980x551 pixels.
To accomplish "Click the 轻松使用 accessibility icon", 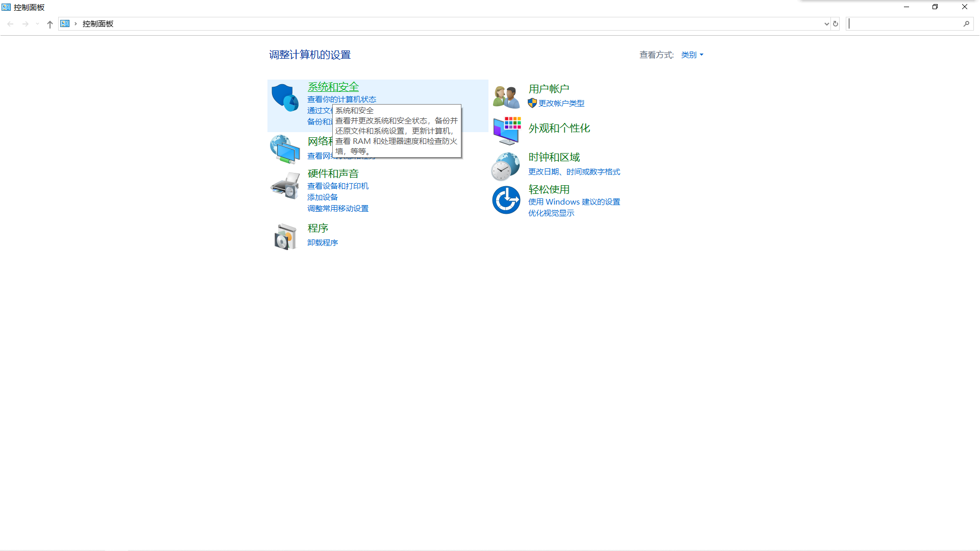I will pyautogui.click(x=505, y=199).
